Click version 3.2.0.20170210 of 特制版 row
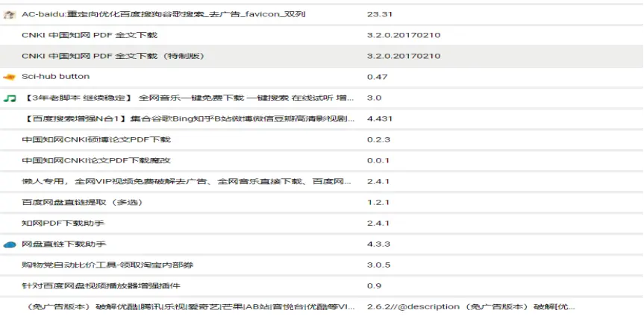This screenshot has width=644, height=316. click(404, 56)
